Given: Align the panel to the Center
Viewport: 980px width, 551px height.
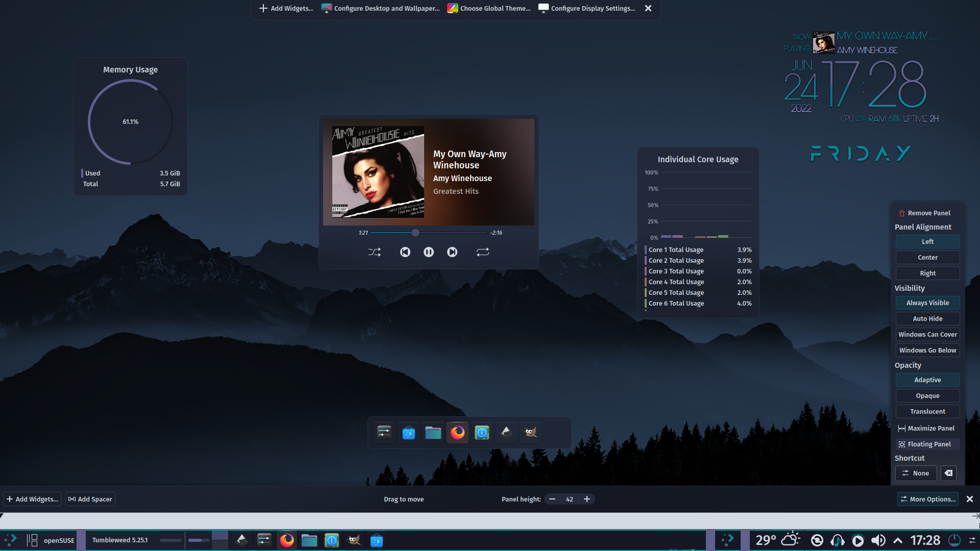Looking at the screenshot, I should click(927, 258).
